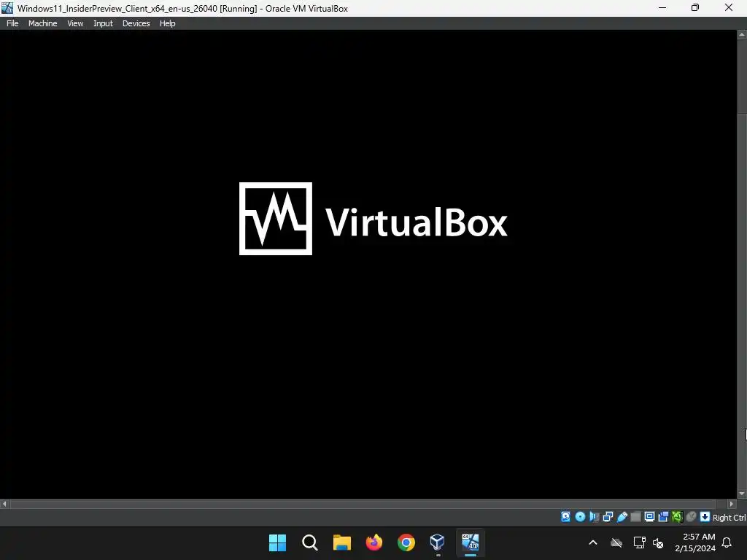Open the Machine menu
The image size is (747, 560).
click(42, 23)
